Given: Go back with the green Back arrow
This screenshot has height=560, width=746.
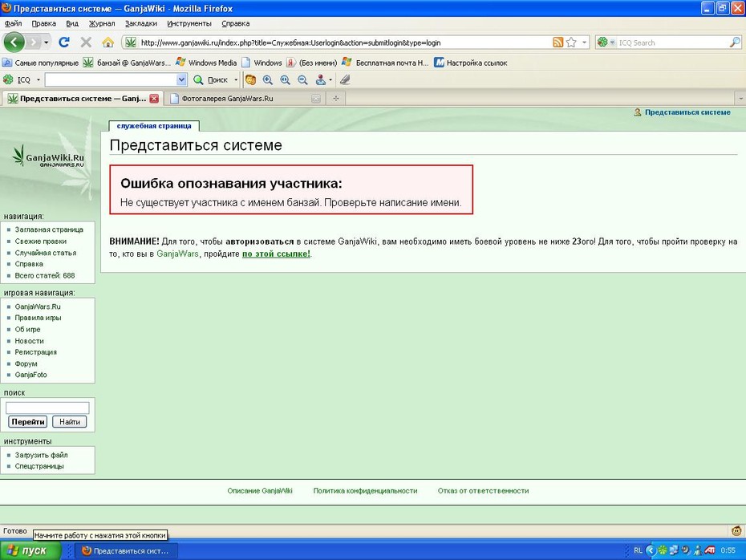Looking at the screenshot, I should [14, 43].
